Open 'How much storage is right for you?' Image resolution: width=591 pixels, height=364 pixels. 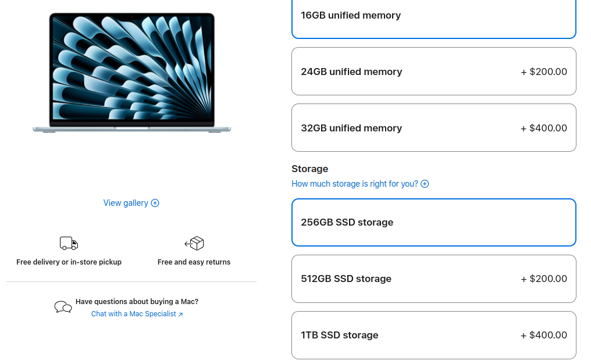(x=355, y=184)
